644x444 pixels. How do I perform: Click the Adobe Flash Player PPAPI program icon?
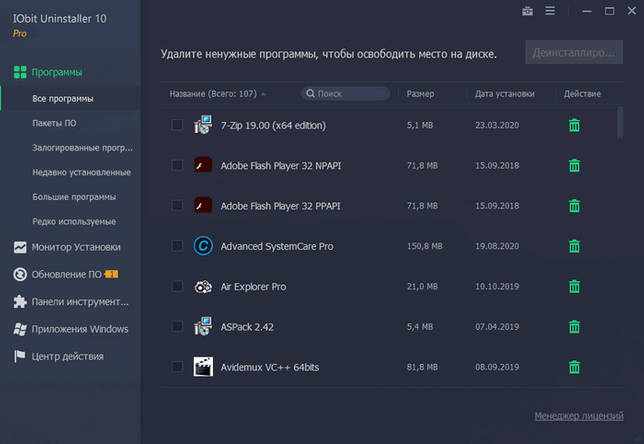click(x=203, y=205)
